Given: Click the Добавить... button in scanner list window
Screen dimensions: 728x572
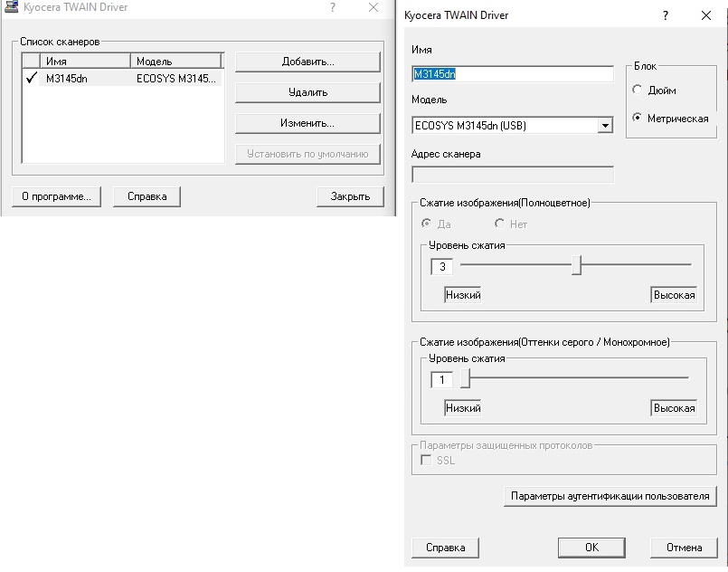Looking at the screenshot, I should pos(307,62).
